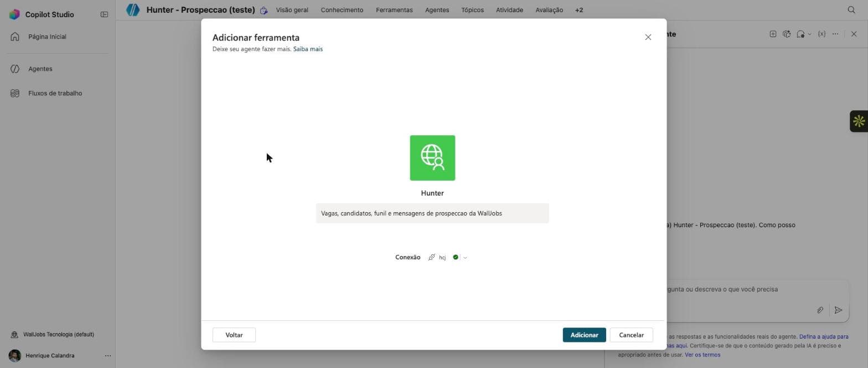868x368 pixels.
Task: Click the Copilot icon next to agent name
Action: coord(264,10)
